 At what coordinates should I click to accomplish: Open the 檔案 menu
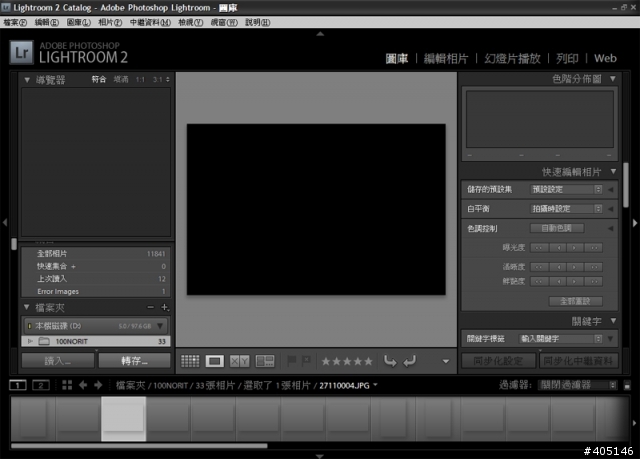point(15,22)
